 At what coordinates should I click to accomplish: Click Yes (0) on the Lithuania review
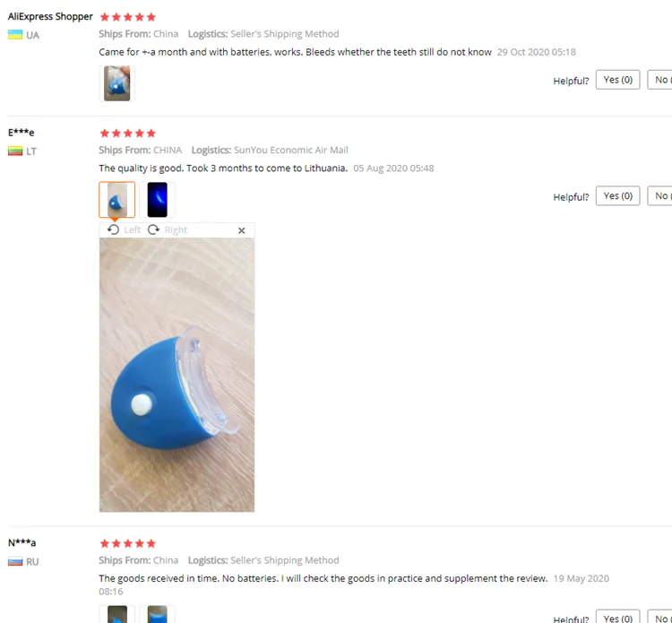click(617, 196)
